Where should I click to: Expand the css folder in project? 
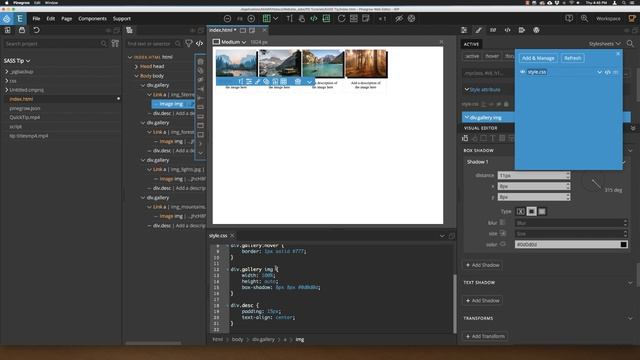7,81
